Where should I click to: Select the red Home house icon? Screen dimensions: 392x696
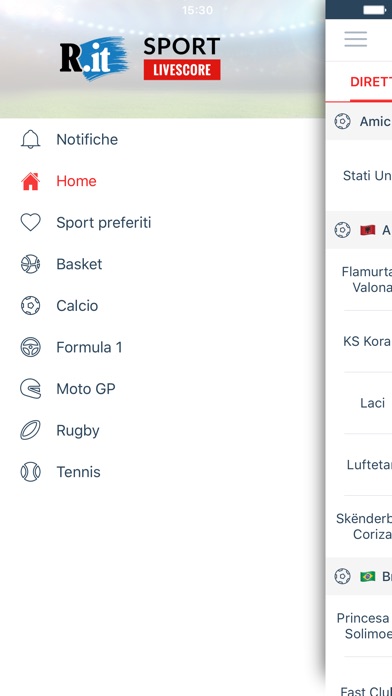click(x=31, y=181)
